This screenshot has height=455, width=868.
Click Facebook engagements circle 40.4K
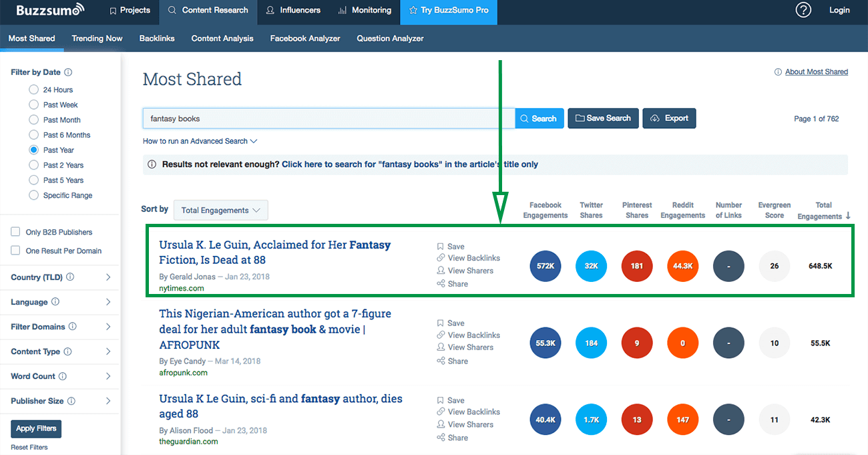pos(546,420)
